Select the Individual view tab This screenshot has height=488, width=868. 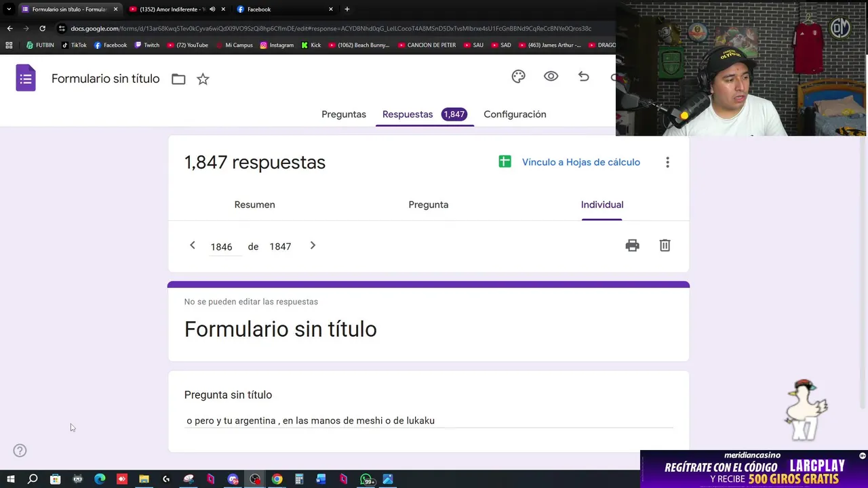pos(602,205)
